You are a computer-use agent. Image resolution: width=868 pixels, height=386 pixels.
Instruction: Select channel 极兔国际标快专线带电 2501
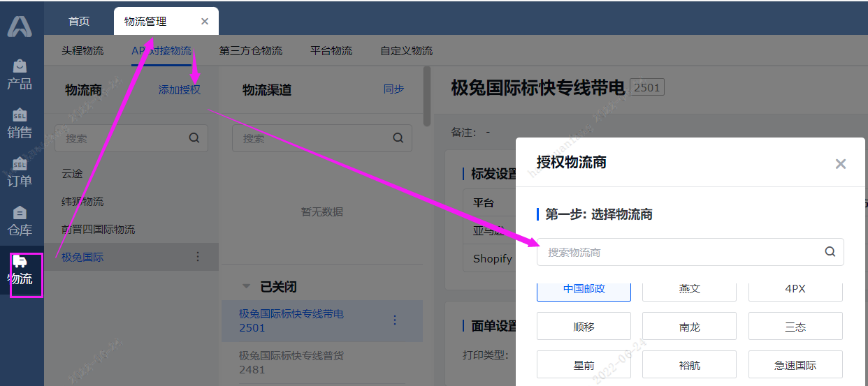point(322,320)
